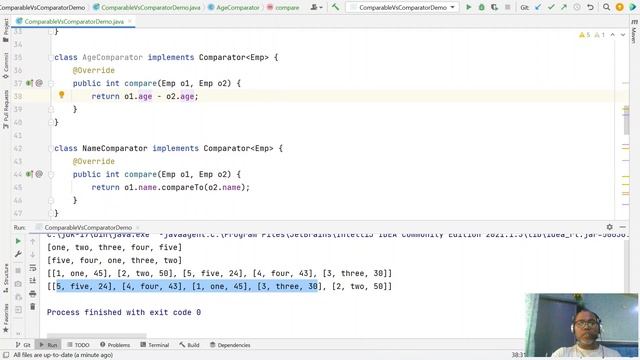640x360 pixels.
Task: Rollback changes with the undo arrow icon
Action: (590, 7)
